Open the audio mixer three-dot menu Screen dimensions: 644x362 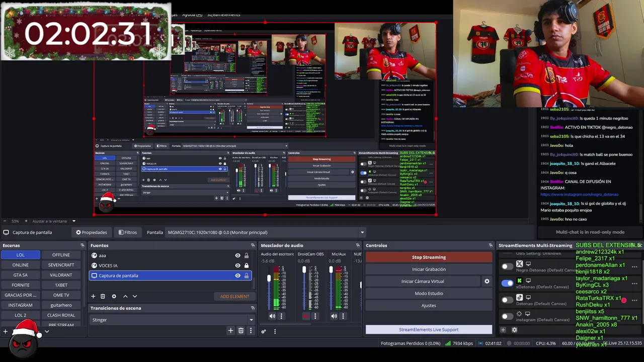click(x=275, y=331)
